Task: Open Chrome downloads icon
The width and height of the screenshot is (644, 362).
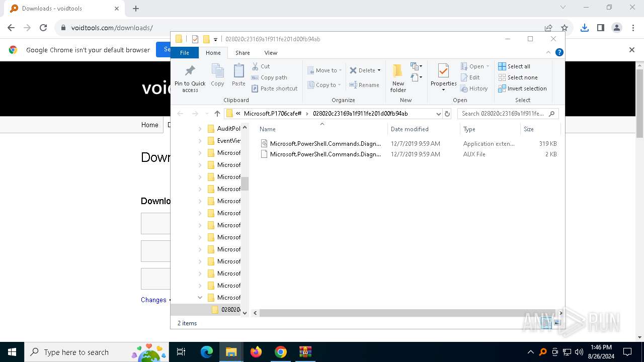Action: [584, 28]
